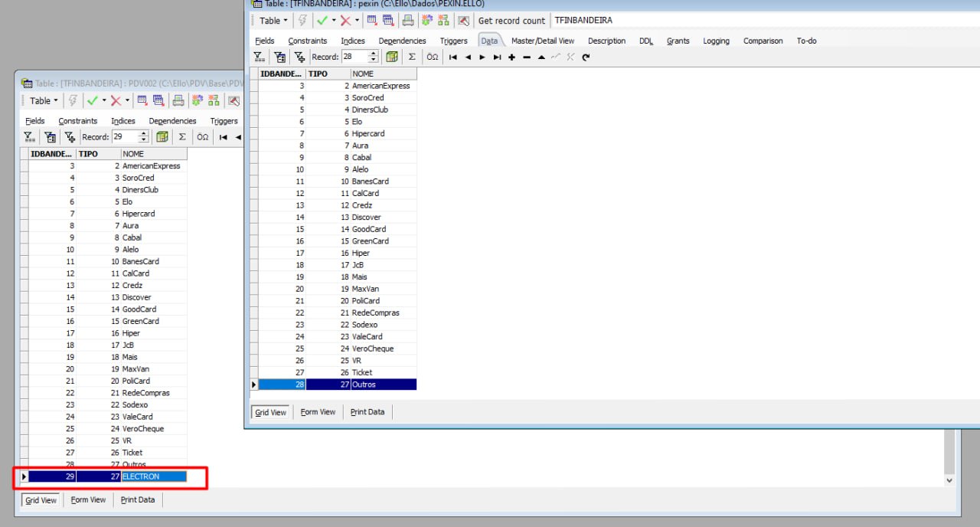Toggle the sigma summary icon in PDV002 window
Screen dimensions: 980x527
click(x=182, y=137)
